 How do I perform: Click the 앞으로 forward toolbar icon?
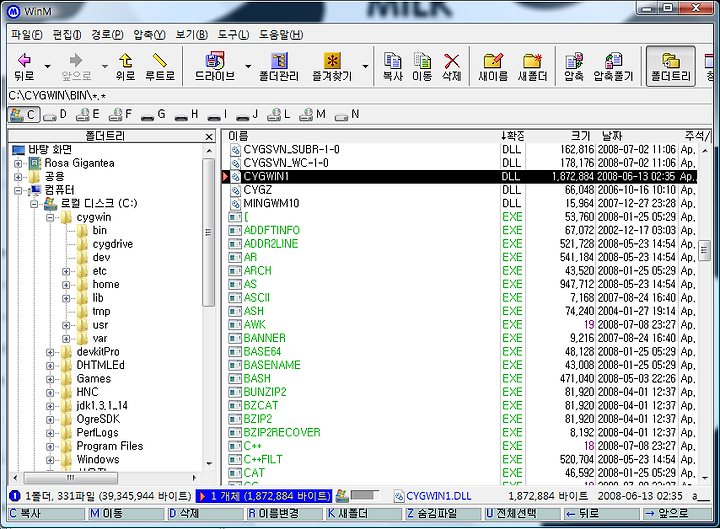coord(76,67)
